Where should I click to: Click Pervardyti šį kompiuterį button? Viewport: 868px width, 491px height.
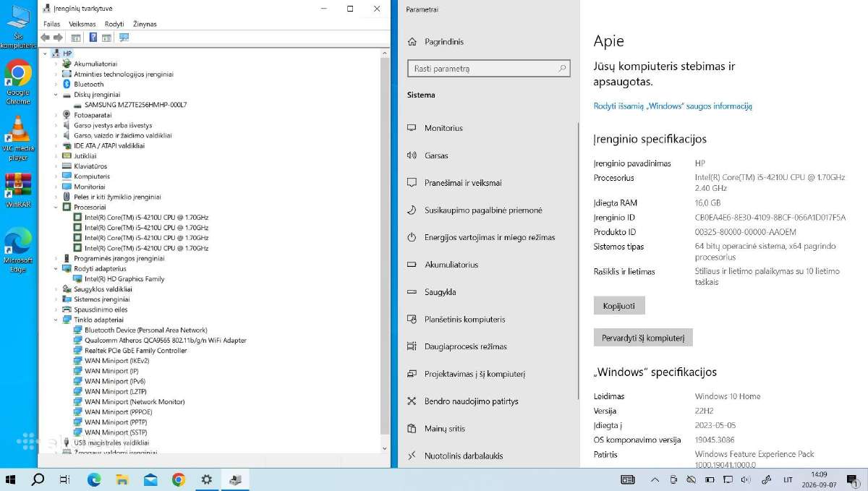click(643, 338)
